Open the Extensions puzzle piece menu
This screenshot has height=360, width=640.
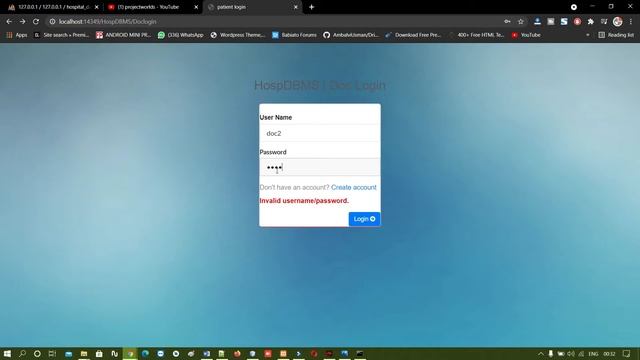click(x=591, y=22)
